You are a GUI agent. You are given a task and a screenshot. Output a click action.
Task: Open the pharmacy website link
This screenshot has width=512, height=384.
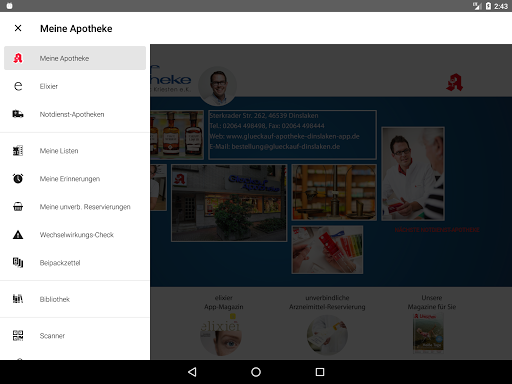coord(284,136)
